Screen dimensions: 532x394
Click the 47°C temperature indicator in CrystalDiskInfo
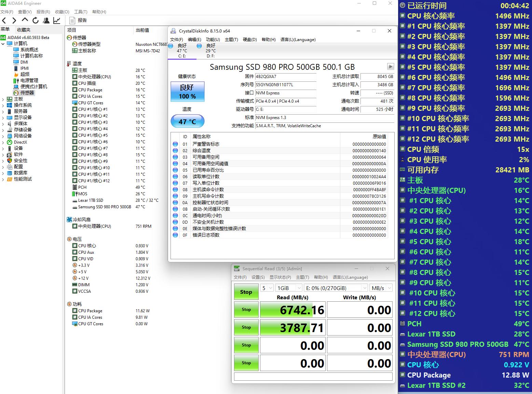pyautogui.click(x=187, y=121)
